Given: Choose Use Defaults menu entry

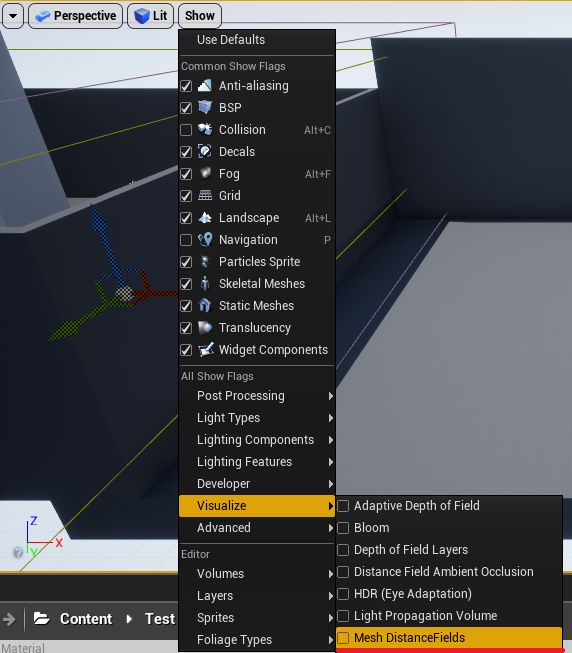Looking at the screenshot, I should [257, 40].
